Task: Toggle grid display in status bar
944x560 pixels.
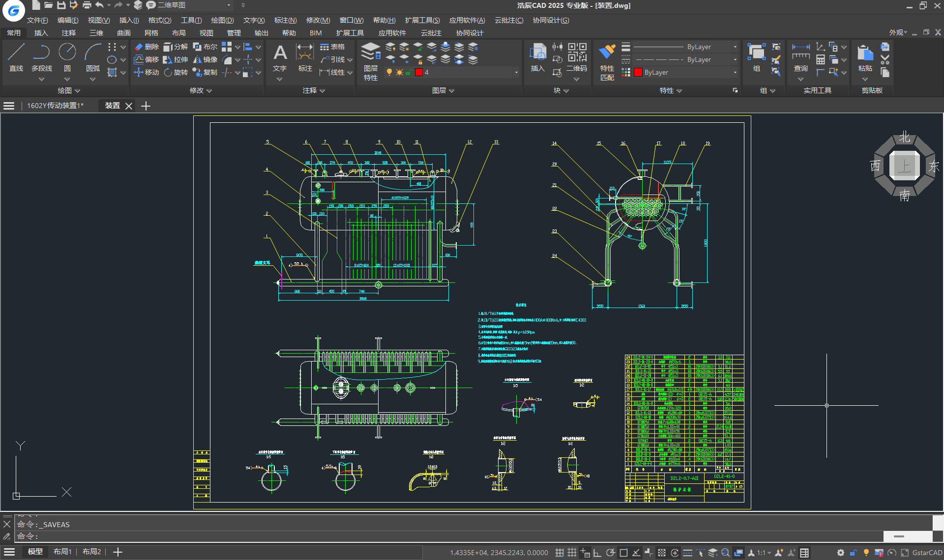Action: [x=572, y=553]
